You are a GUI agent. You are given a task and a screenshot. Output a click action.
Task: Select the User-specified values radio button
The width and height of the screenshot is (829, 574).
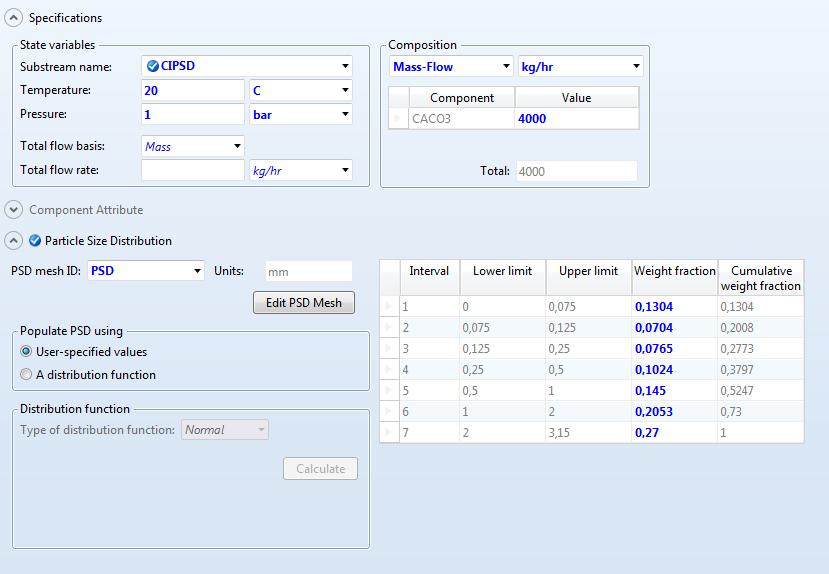26,351
